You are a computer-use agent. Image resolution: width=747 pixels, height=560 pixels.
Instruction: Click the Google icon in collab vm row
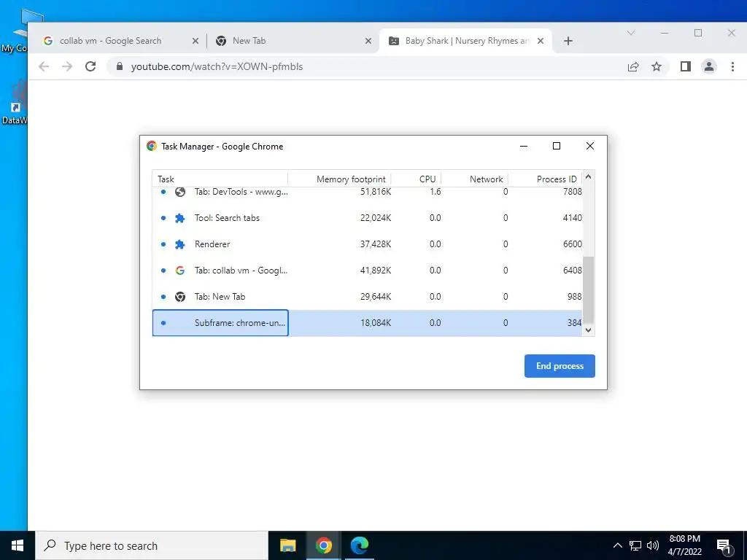tap(180, 271)
